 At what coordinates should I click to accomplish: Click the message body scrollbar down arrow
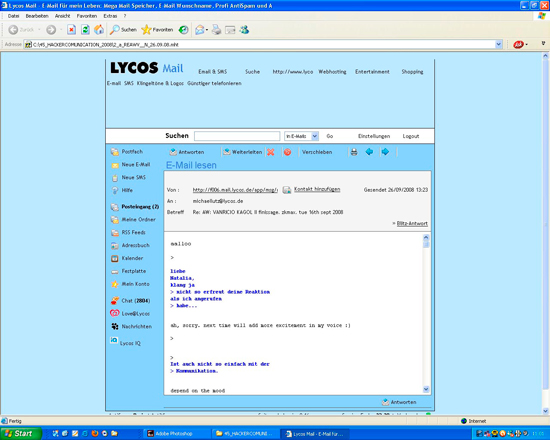coord(426,389)
